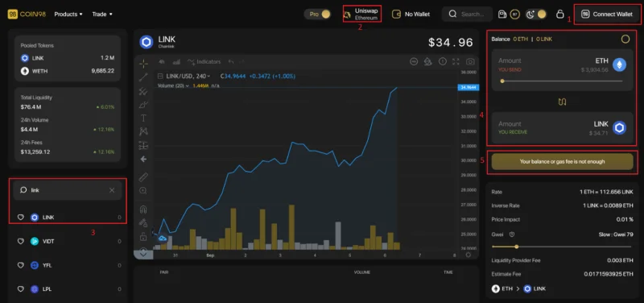Toggle the magnet mode tool
The width and height of the screenshot is (644, 303).
click(143, 210)
